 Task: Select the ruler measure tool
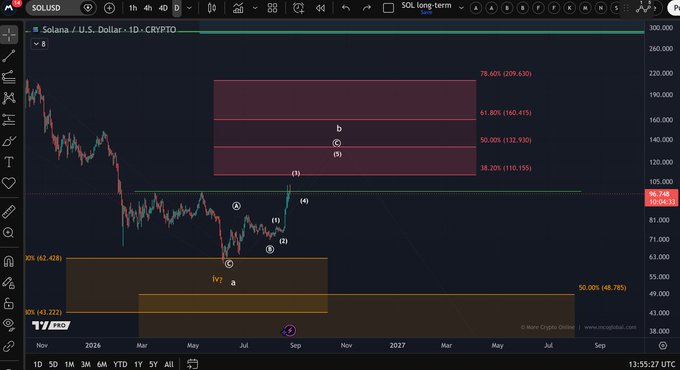(9, 212)
